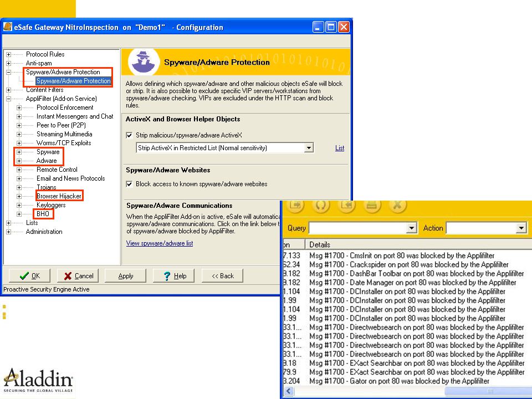532x399 pixels.
Task: Click the print icon in log toolbar
Action: click(x=372, y=205)
